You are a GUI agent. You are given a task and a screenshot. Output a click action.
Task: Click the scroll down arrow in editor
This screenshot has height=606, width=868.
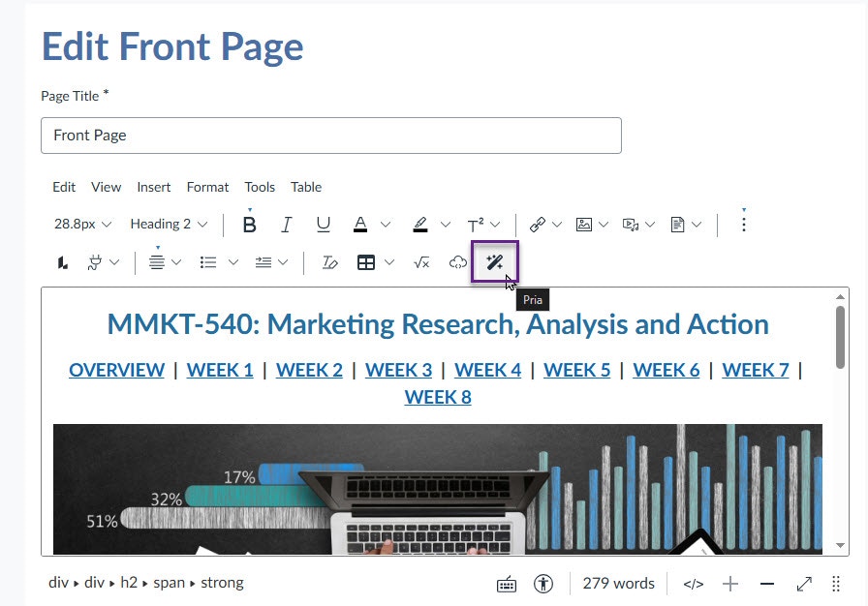coord(840,546)
